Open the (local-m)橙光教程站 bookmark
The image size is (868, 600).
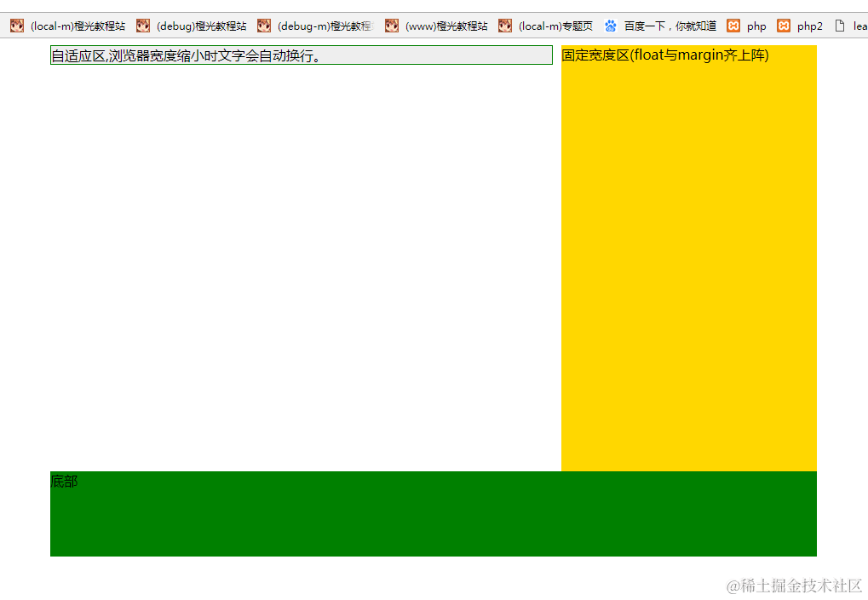click(67, 26)
